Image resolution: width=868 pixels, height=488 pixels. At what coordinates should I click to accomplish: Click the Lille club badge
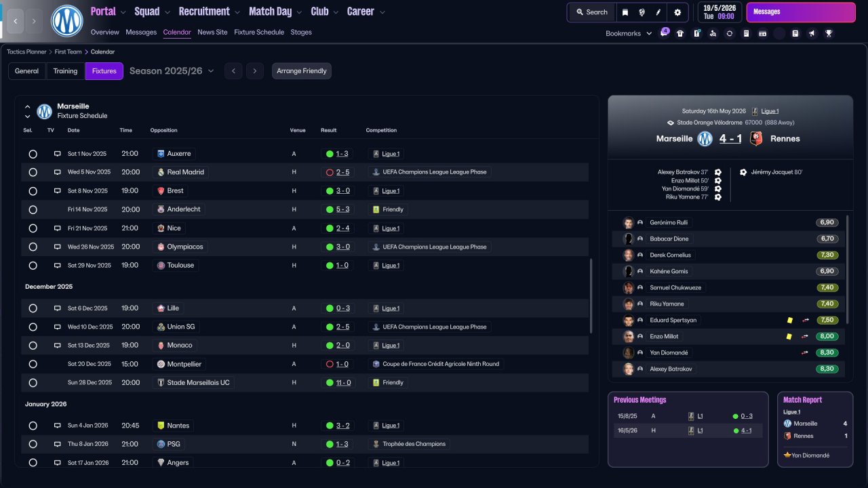pos(161,308)
